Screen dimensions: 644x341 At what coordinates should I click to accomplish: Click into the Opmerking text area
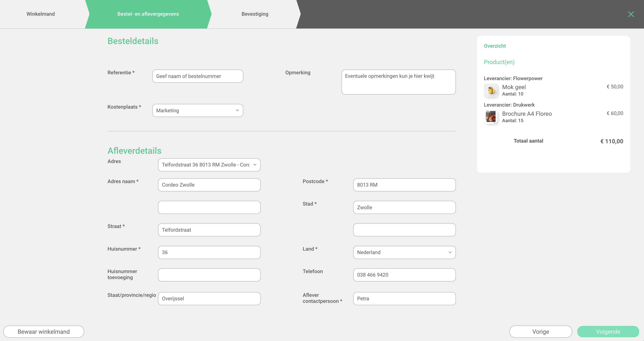pyautogui.click(x=399, y=82)
